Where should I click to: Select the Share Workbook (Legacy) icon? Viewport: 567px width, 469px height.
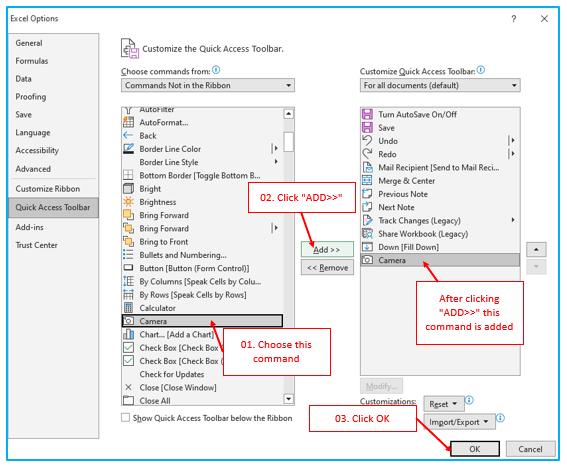tap(367, 234)
